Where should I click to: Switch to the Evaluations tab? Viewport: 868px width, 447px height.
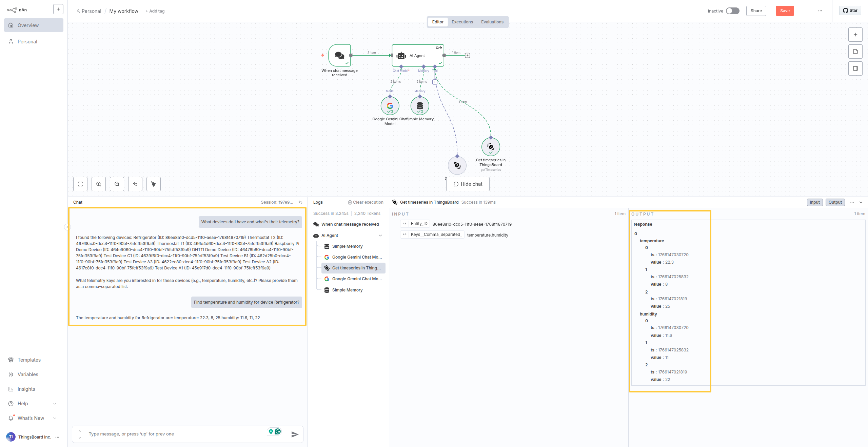click(492, 22)
